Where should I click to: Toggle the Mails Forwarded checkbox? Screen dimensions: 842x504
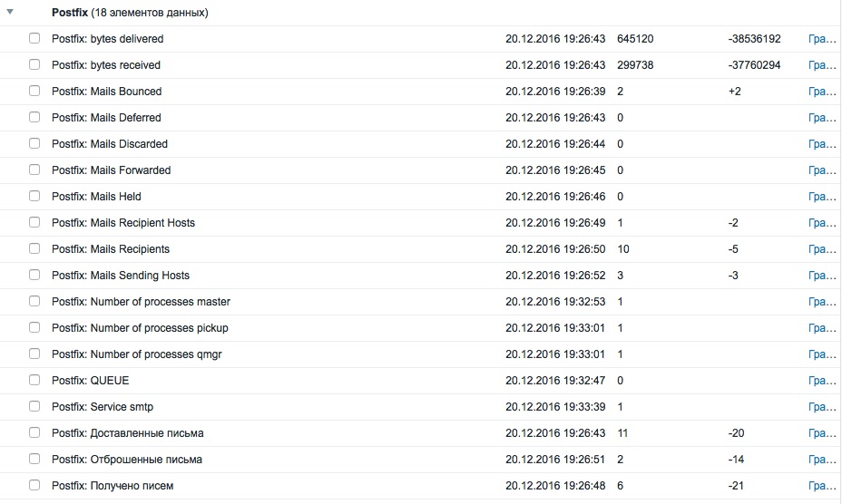pos(34,170)
